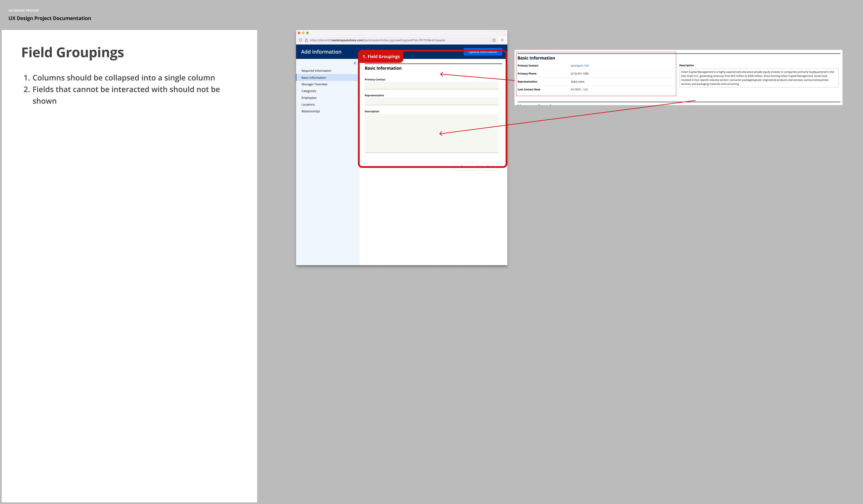Click into the Primary Contact field

431,86
